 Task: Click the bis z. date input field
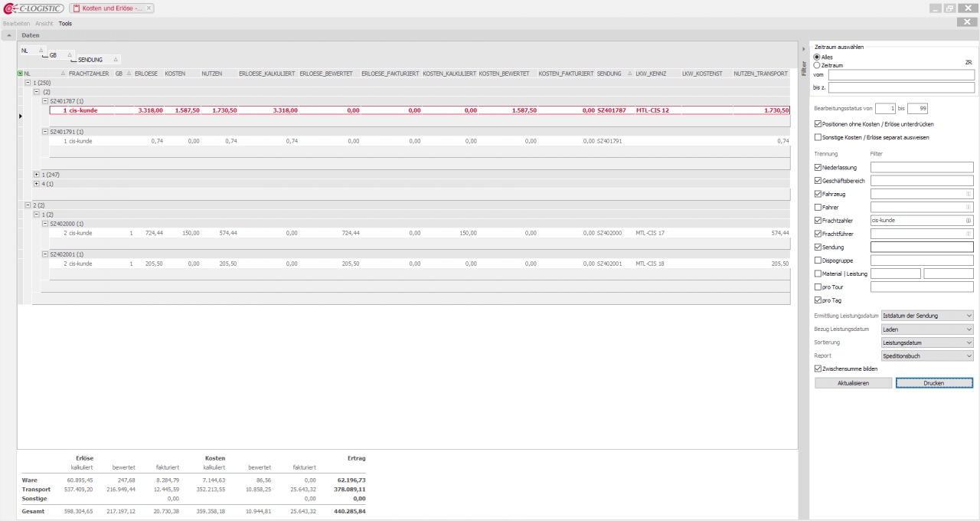900,88
